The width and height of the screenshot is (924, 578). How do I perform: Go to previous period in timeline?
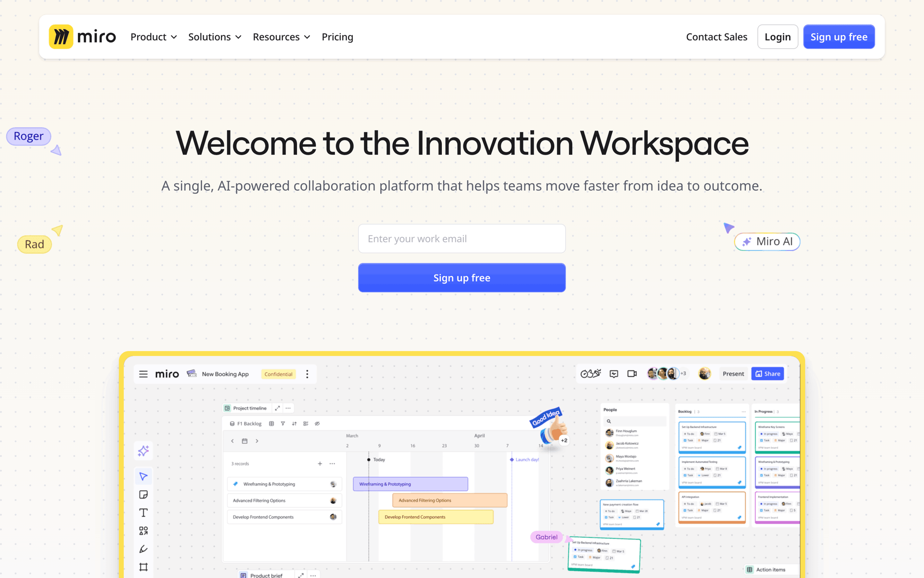point(232,441)
